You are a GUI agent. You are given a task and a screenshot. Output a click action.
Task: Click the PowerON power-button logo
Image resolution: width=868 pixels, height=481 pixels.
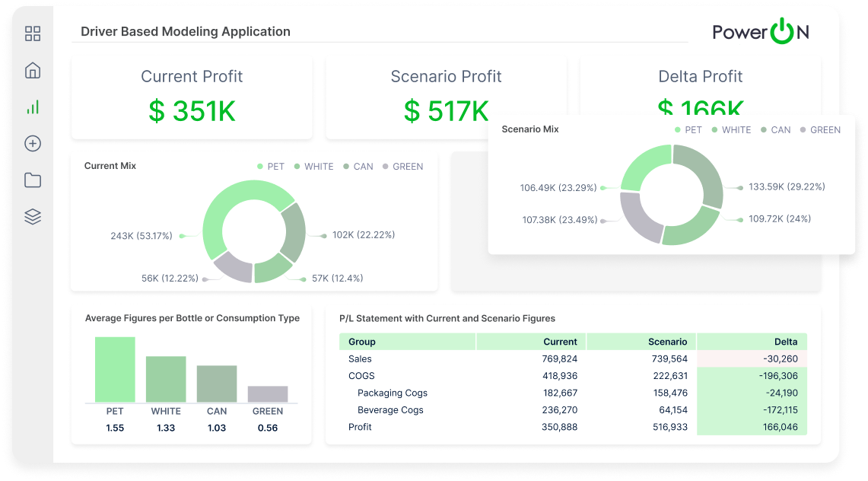pyautogui.click(x=784, y=33)
